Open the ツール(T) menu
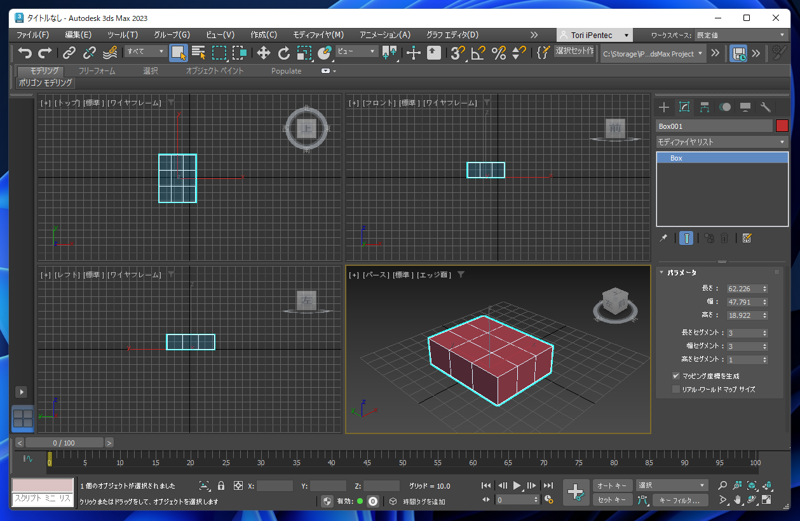The width and height of the screenshot is (800, 521). pos(122,35)
